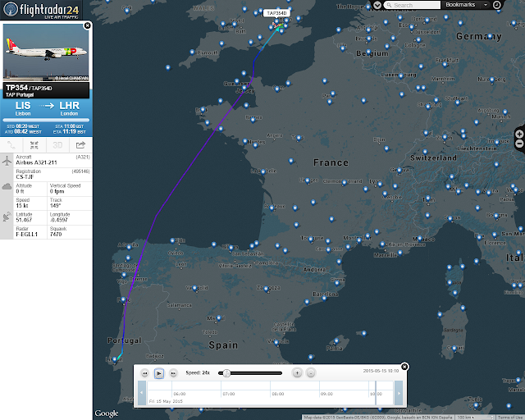Click the Zaragoza airport marker on map
The image size is (525, 420).
point(267,289)
